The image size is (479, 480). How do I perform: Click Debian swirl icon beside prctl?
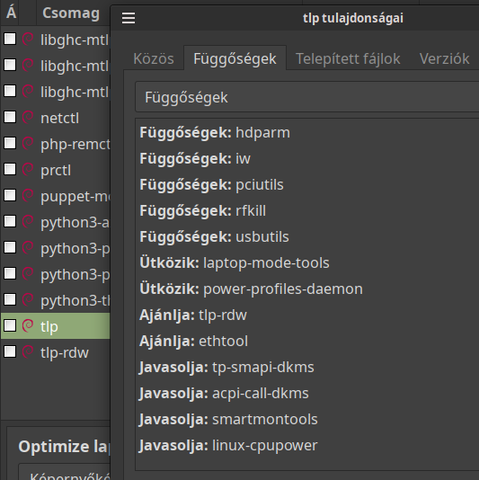click(x=28, y=169)
